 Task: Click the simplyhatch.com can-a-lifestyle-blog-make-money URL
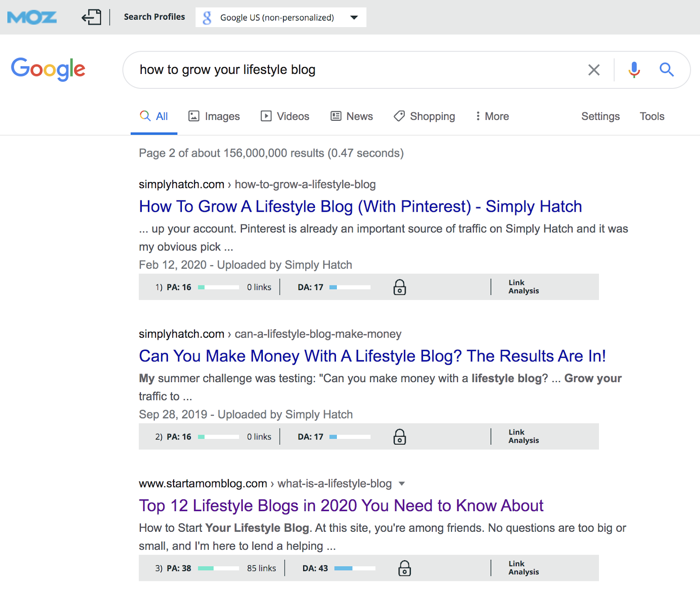point(270,334)
